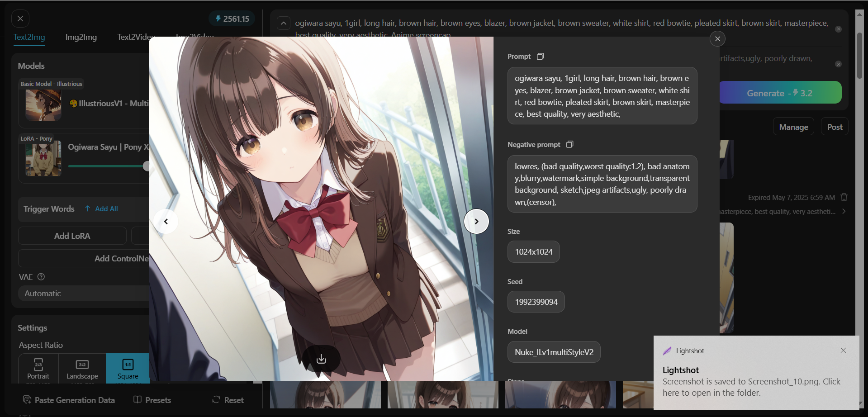
Task: Switch to the Img2Img tab
Action: [81, 37]
